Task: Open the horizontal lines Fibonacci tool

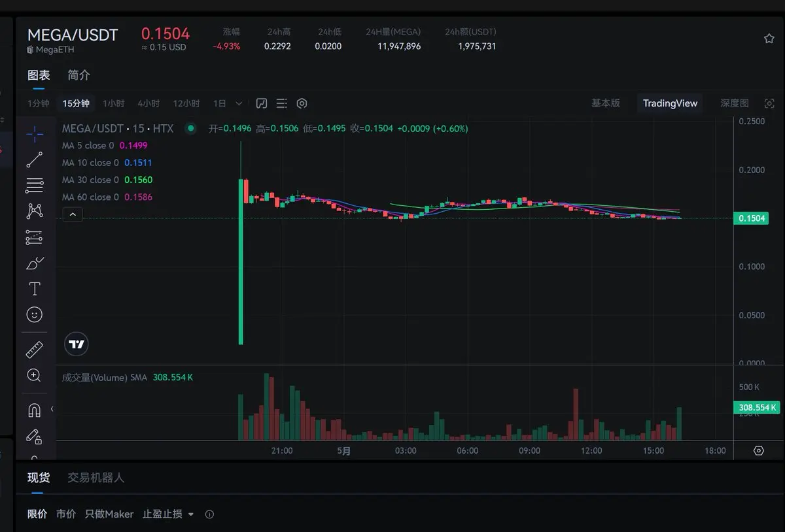Action: click(x=35, y=186)
